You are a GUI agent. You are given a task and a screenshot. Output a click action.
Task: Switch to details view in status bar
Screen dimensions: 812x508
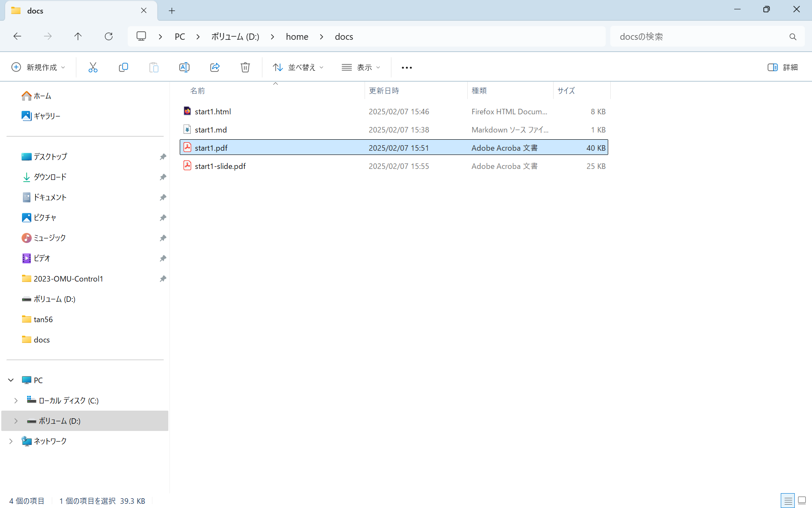click(x=787, y=500)
